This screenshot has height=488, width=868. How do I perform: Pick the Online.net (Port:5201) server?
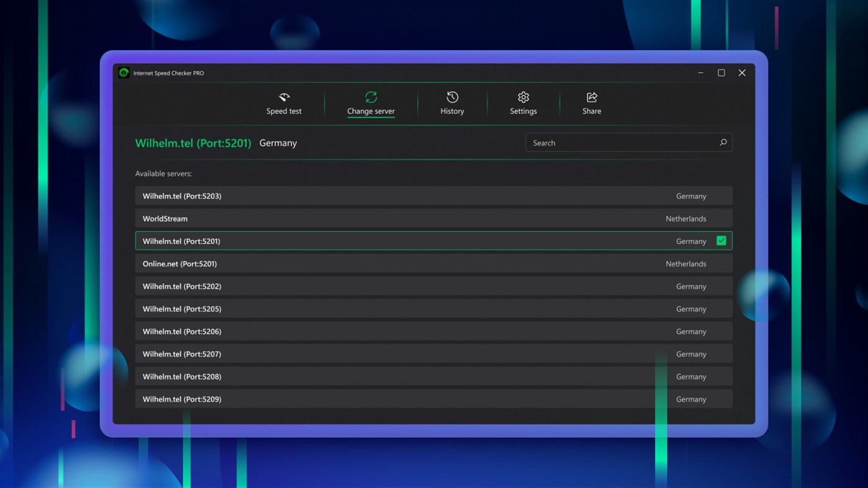pos(434,264)
